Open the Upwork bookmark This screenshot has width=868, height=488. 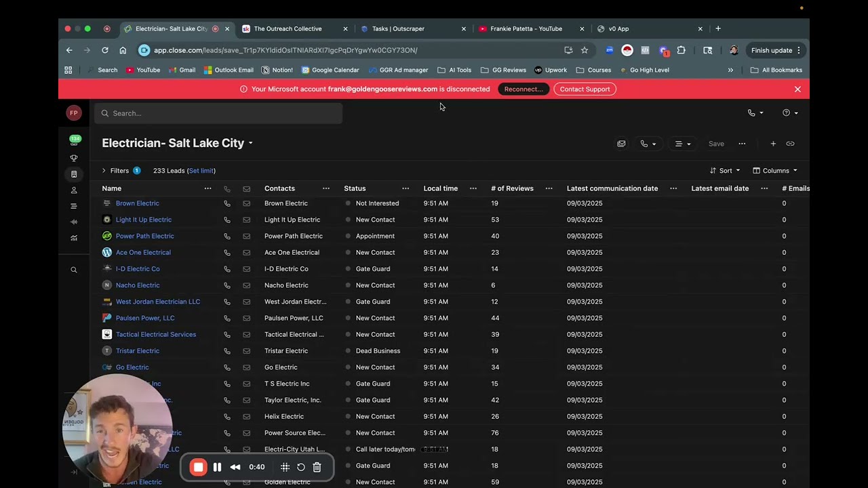click(551, 70)
